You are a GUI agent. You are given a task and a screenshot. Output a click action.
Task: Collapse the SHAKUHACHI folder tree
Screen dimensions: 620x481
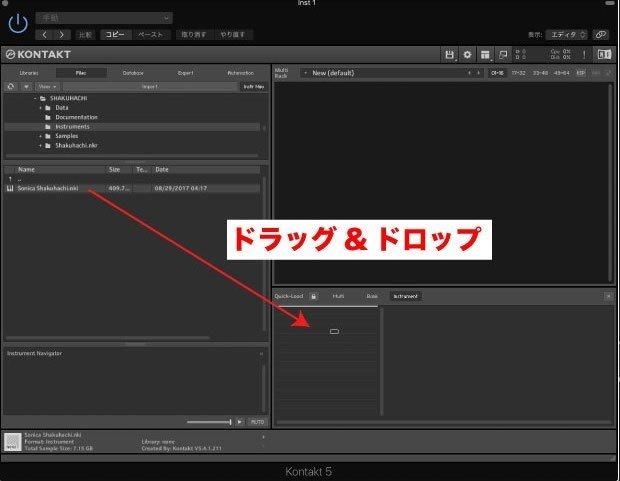(35, 98)
